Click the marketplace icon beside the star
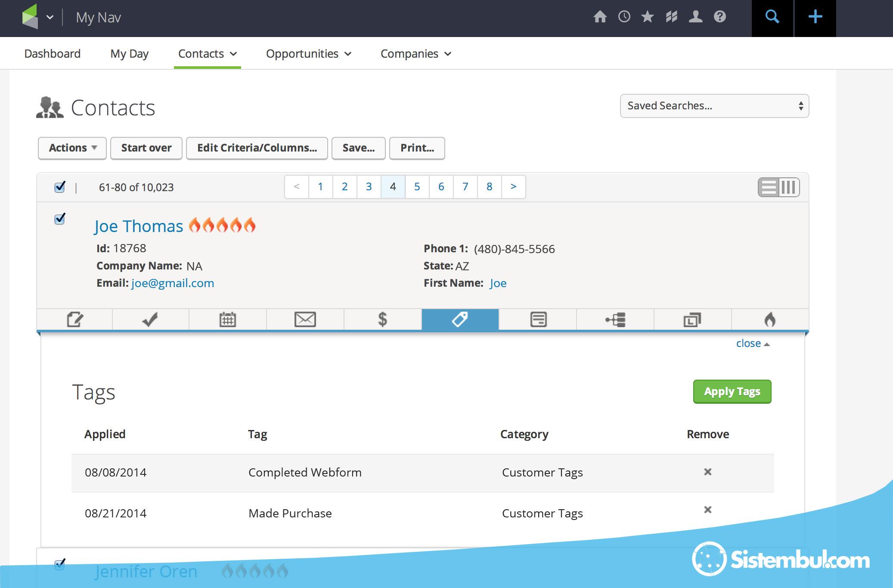Image resolution: width=893 pixels, height=588 pixels. tap(671, 17)
